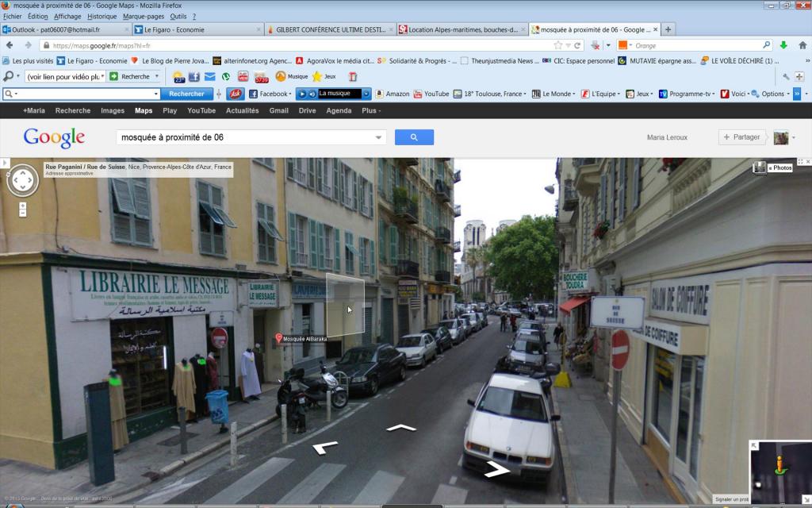Open the Le Blog de Pierre Jova bookmark

pos(170,61)
